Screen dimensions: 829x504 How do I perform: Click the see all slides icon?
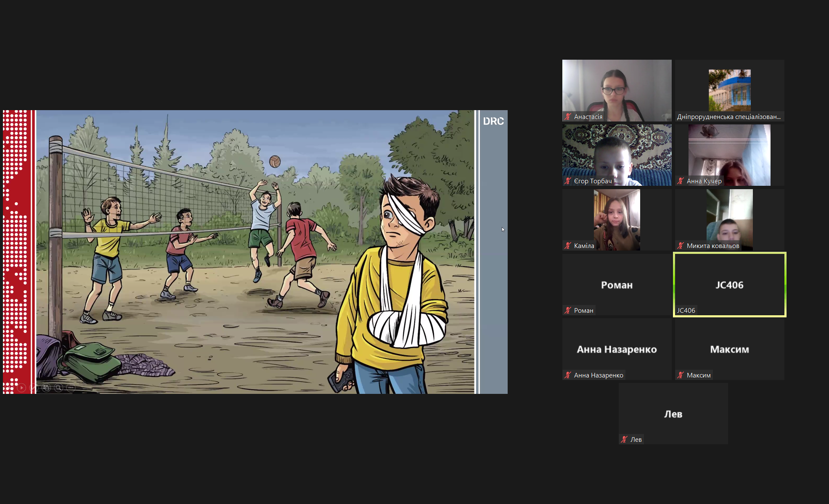[x=46, y=388]
